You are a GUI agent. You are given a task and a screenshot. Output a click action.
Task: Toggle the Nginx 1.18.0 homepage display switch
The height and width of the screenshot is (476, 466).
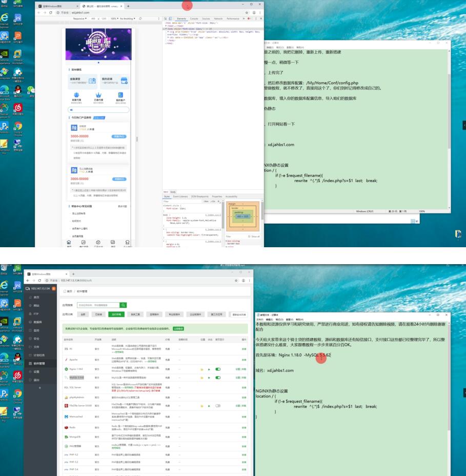coord(218,369)
